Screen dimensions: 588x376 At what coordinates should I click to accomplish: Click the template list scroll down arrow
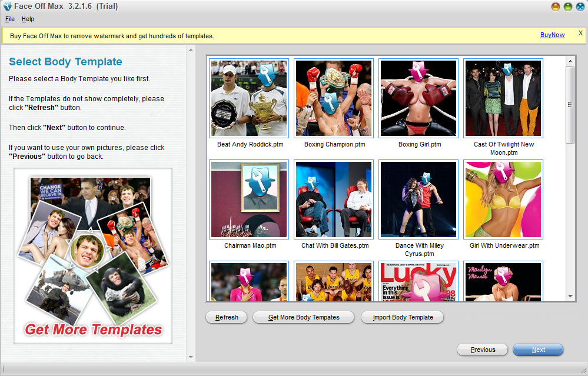570,297
